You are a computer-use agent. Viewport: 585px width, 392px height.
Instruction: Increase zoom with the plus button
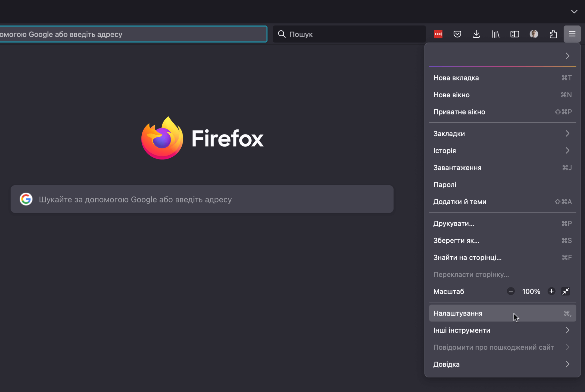[x=551, y=291]
